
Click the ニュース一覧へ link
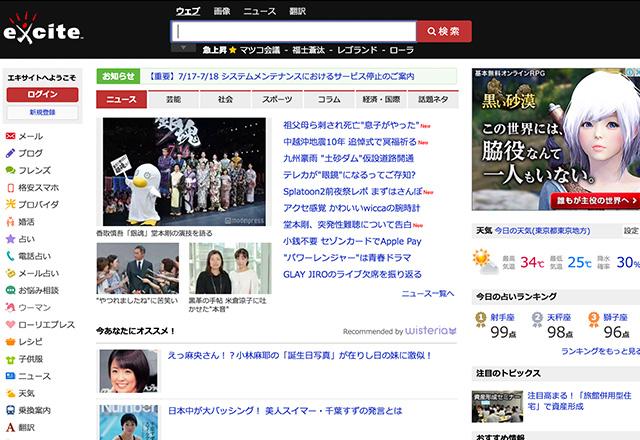click(x=428, y=294)
